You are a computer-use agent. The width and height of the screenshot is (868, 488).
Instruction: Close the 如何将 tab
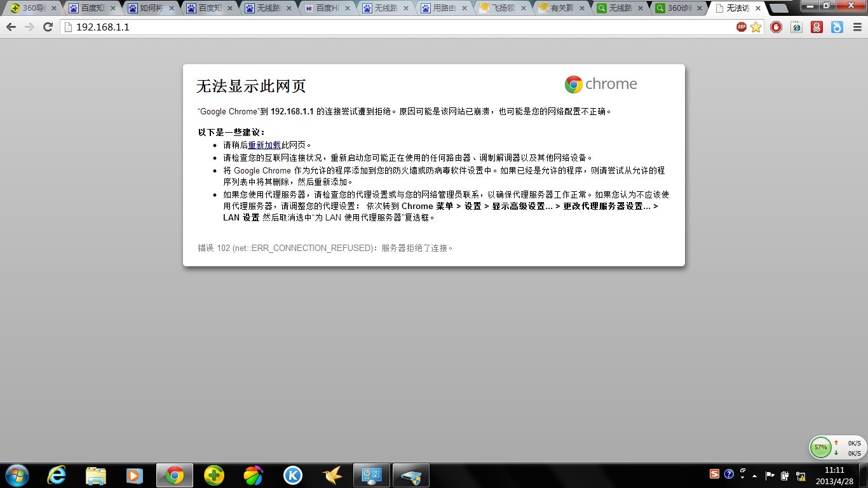[x=172, y=9]
